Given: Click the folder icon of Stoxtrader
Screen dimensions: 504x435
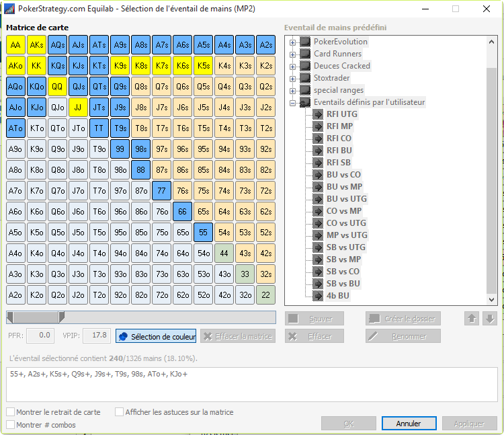Looking at the screenshot, I should [x=305, y=78].
